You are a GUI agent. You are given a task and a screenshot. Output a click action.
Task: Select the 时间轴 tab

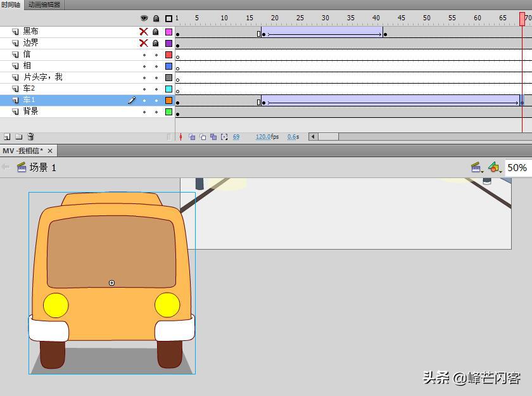pyautogui.click(x=11, y=5)
